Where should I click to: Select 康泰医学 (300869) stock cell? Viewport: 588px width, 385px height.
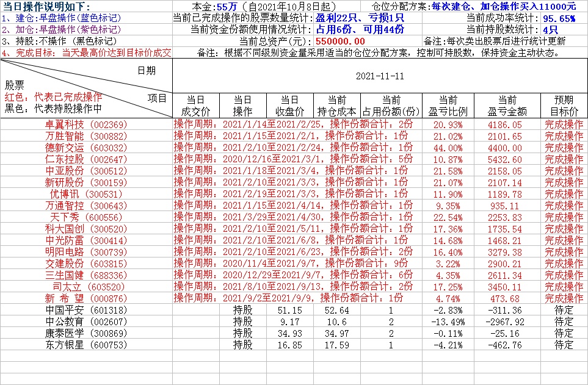click(x=86, y=334)
